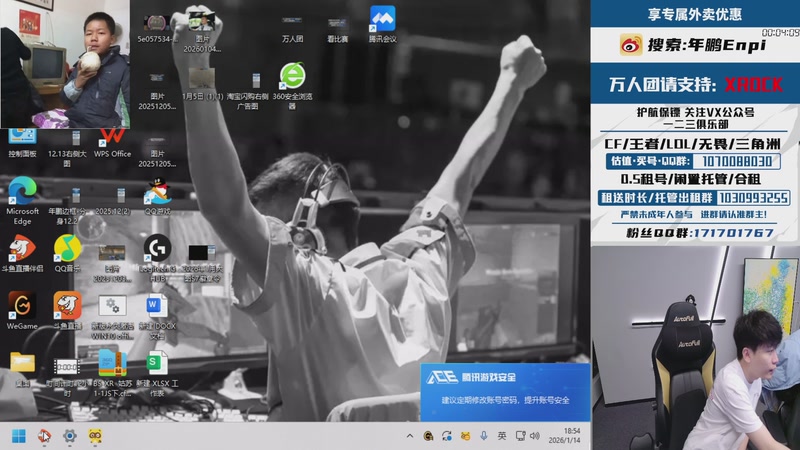The image size is (800, 450).
Task: Open the Windows Start button
Action: pos(19,436)
